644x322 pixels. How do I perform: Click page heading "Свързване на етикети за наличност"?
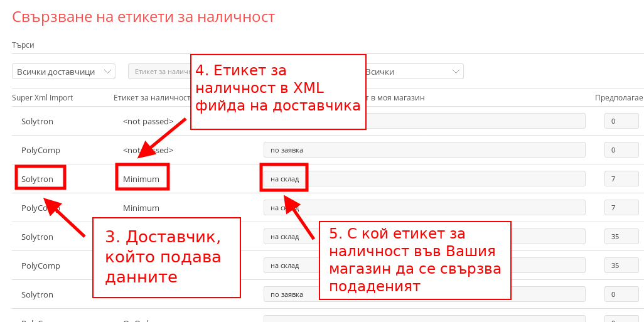(144, 17)
